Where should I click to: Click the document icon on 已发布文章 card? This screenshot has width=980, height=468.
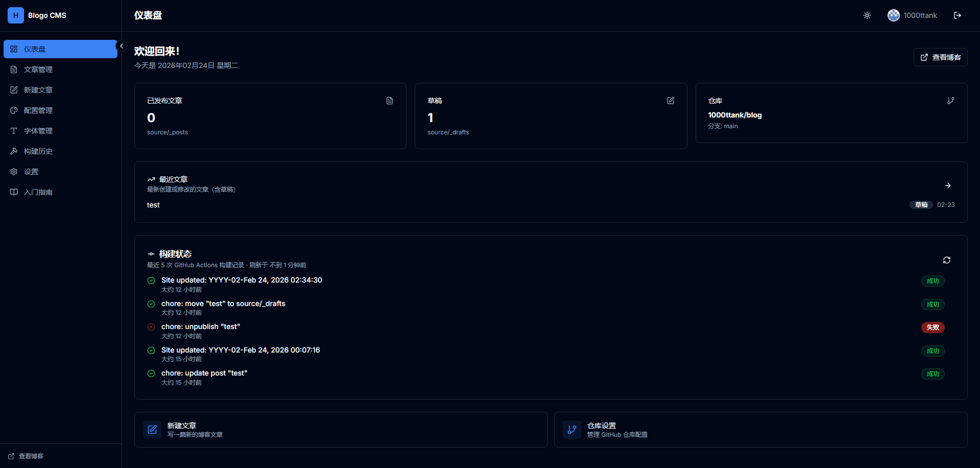389,101
